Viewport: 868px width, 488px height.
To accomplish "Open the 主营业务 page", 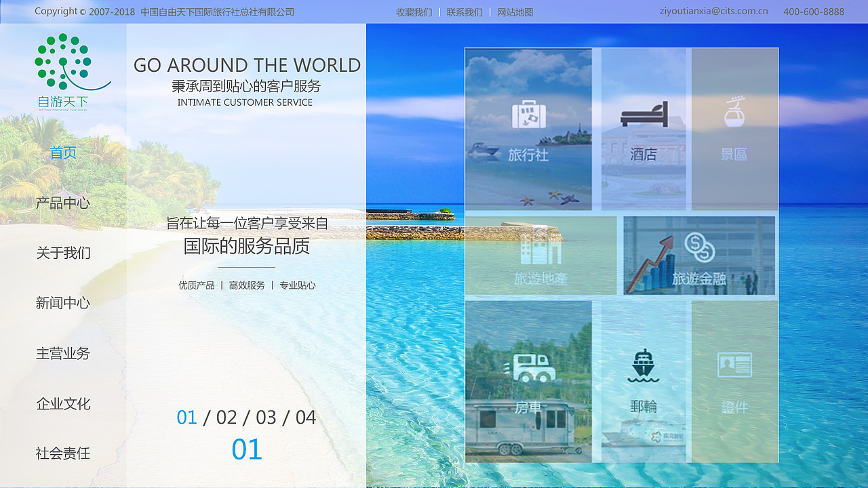I will coord(62,353).
